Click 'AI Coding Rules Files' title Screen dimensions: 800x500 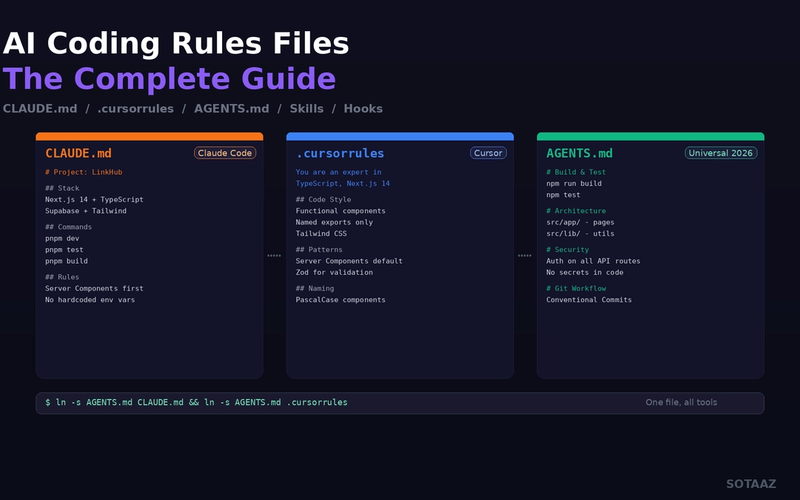176,43
